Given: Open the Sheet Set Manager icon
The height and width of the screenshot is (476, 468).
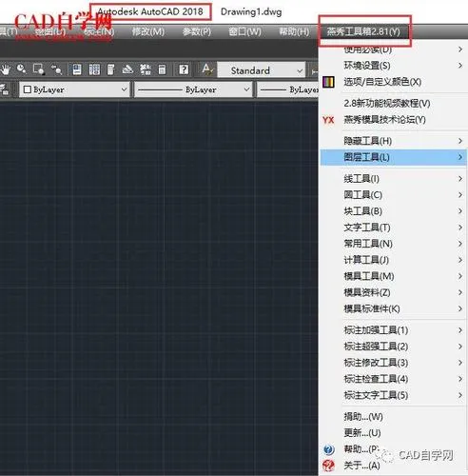Looking at the screenshot, I should pyautogui.click(x=127, y=69).
